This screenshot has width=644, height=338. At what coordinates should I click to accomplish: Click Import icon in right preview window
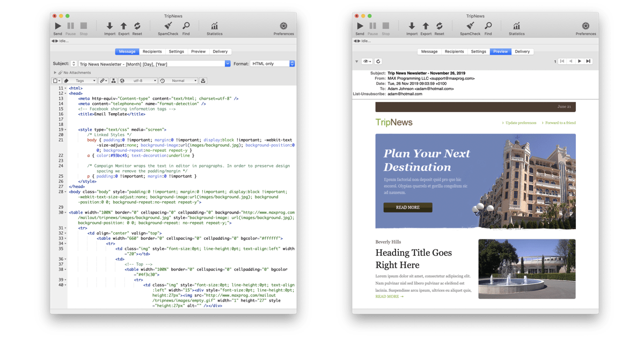coord(412,26)
